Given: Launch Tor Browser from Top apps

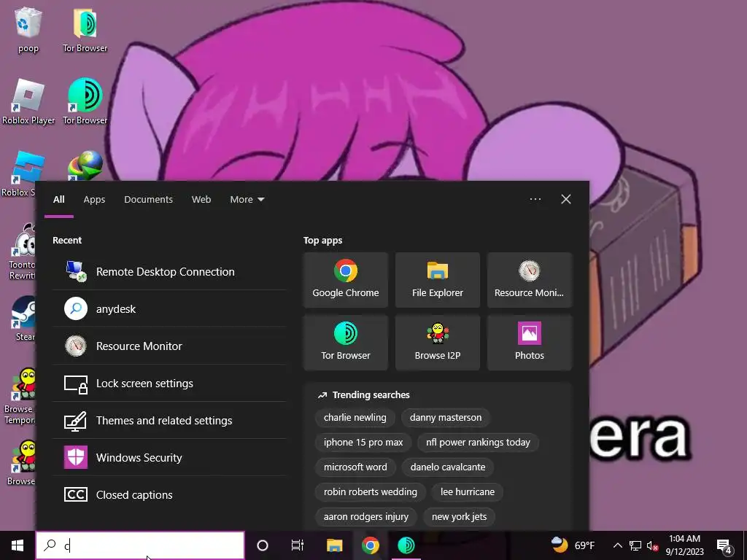Looking at the screenshot, I should pyautogui.click(x=345, y=342).
